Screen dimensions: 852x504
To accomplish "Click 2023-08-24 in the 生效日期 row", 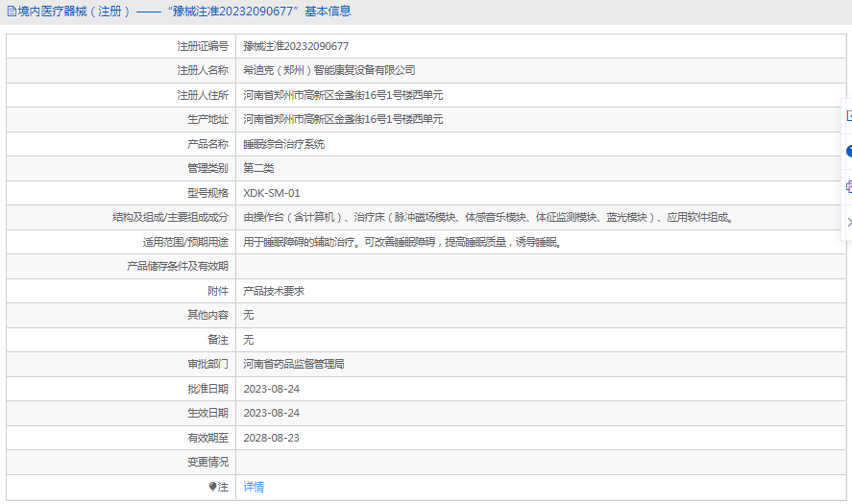I will [272, 413].
